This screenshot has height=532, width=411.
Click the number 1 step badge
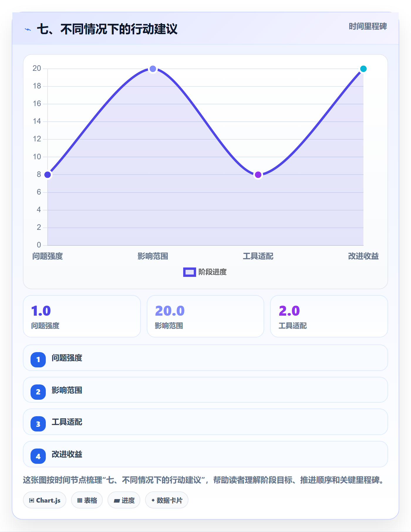pyautogui.click(x=38, y=359)
